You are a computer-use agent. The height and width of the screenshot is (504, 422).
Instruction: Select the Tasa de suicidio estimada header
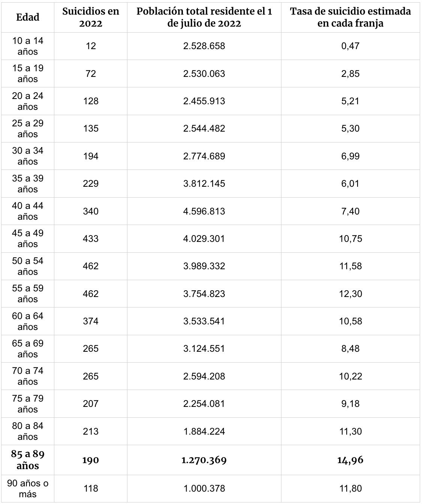tap(350, 17)
